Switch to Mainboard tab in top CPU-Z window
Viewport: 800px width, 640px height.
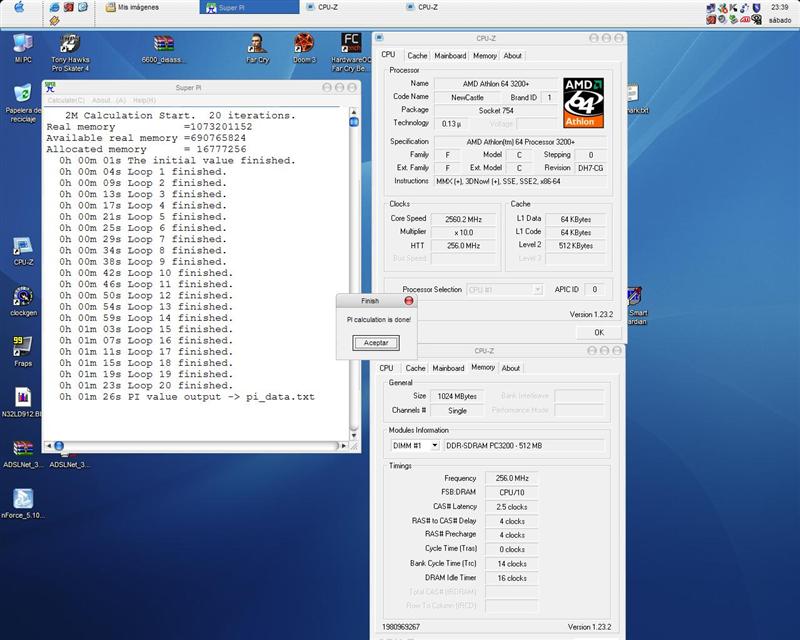coord(449,56)
